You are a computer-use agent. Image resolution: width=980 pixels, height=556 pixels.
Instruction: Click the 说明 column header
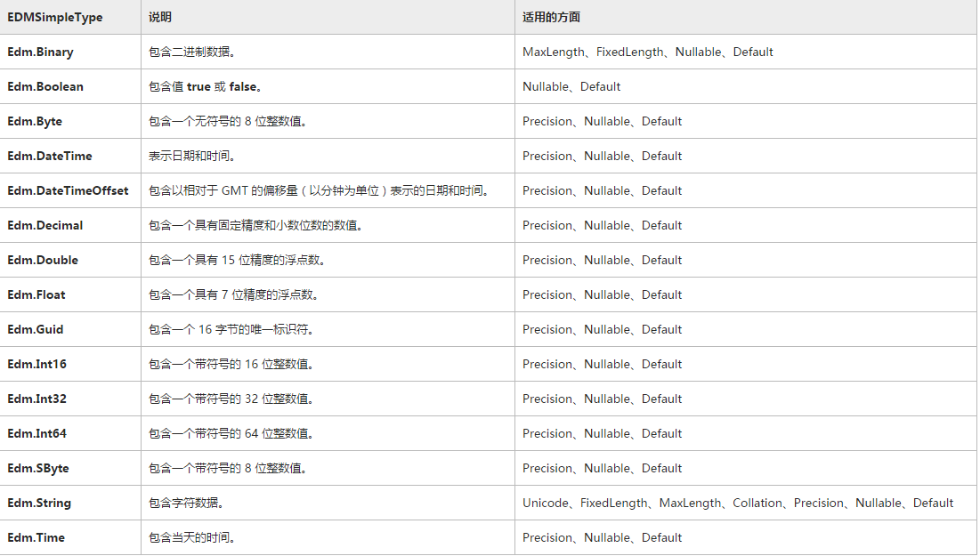click(160, 17)
